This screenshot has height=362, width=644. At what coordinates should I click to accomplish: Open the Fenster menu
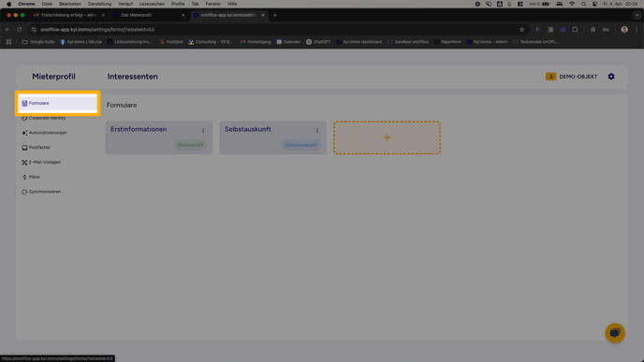point(212,4)
